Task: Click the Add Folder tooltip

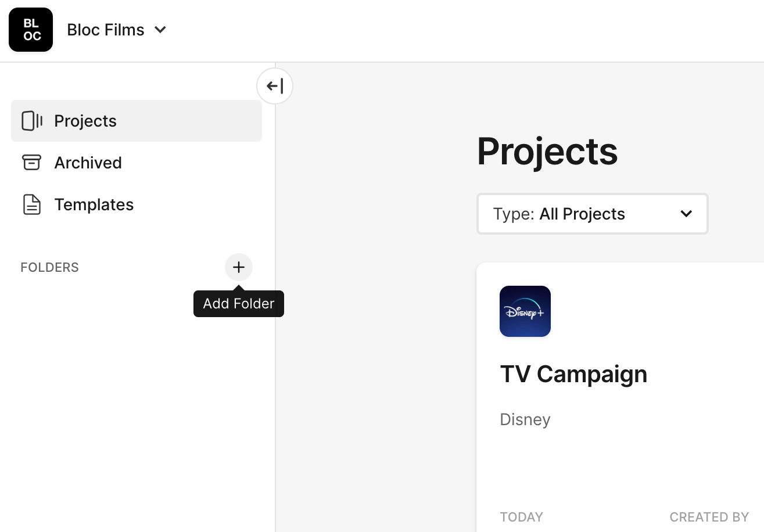Action: click(x=239, y=304)
